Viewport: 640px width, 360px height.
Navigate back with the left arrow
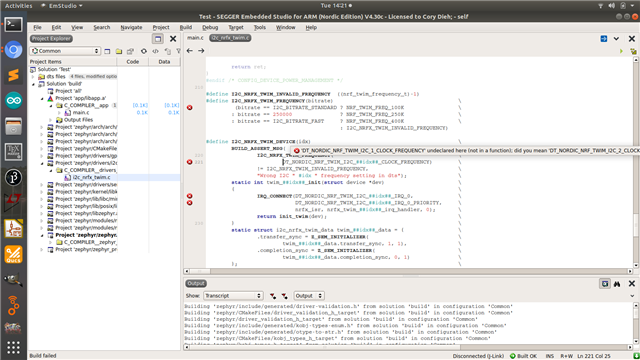[190, 51]
